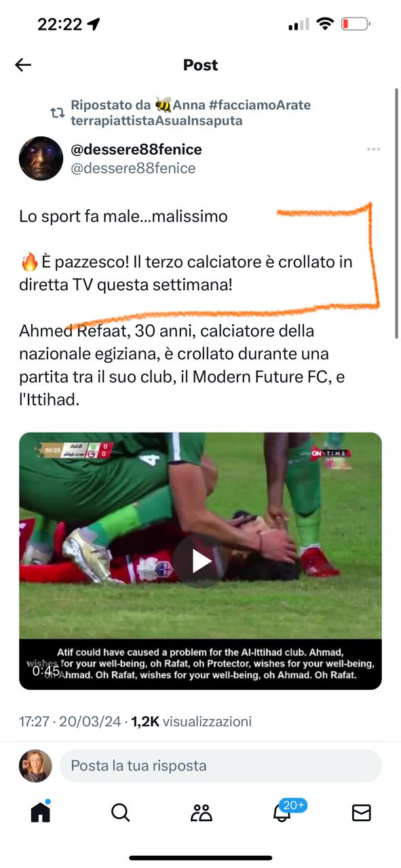Tap your own avatar beside reply box
The image size is (401, 868).
[x=35, y=766]
